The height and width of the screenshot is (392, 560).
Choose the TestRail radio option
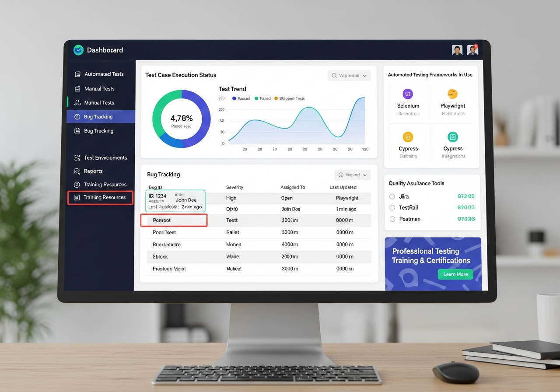pyautogui.click(x=392, y=208)
